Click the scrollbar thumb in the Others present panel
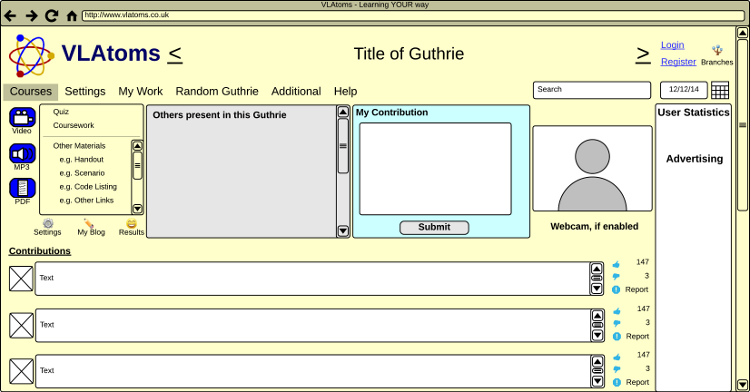Screen dimensions: 750x392 pos(343,146)
